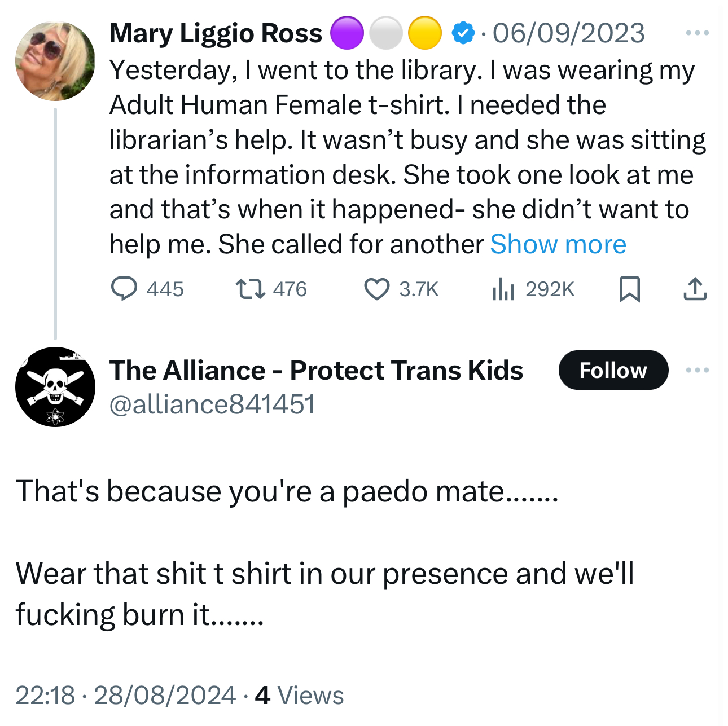Click the reply text about burning the shirt
This screenshot has width=728, height=726.
[x=324, y=593]
